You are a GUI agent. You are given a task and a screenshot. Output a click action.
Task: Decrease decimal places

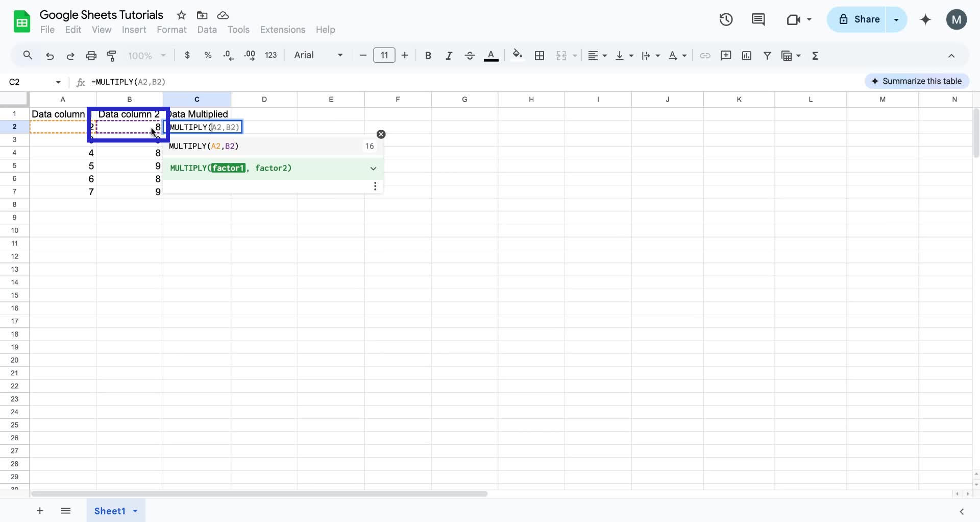click(228, 56)
